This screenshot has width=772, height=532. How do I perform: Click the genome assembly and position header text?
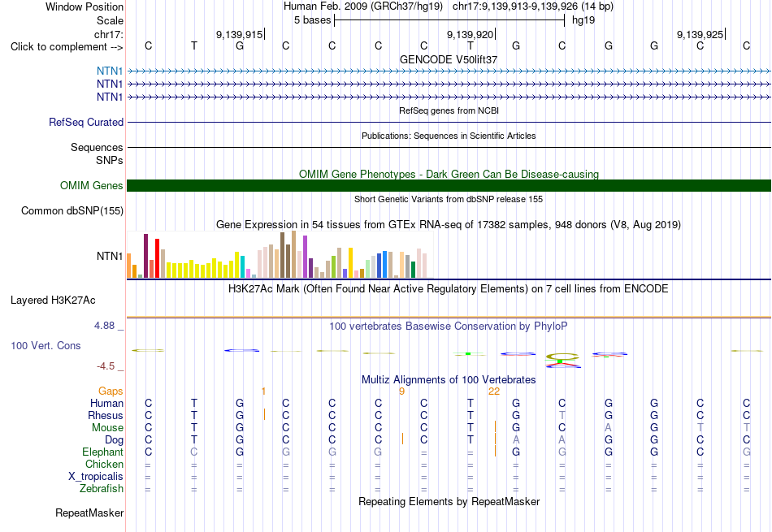click(449, 6)
